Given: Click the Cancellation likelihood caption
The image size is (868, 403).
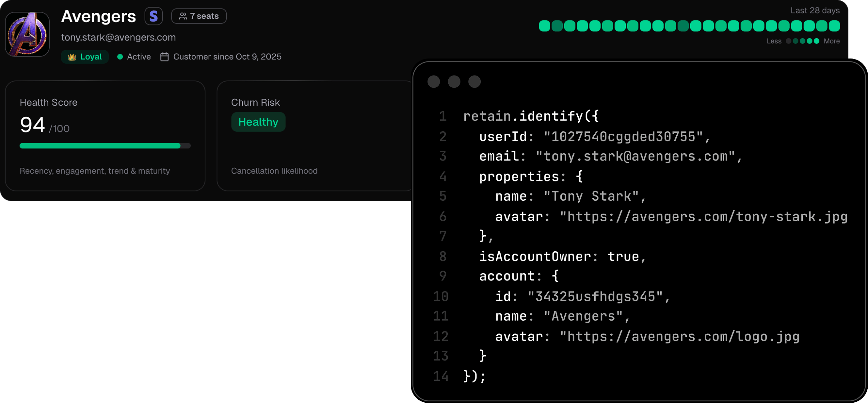Looking at the screenshot, I should [x=274, y=171].
